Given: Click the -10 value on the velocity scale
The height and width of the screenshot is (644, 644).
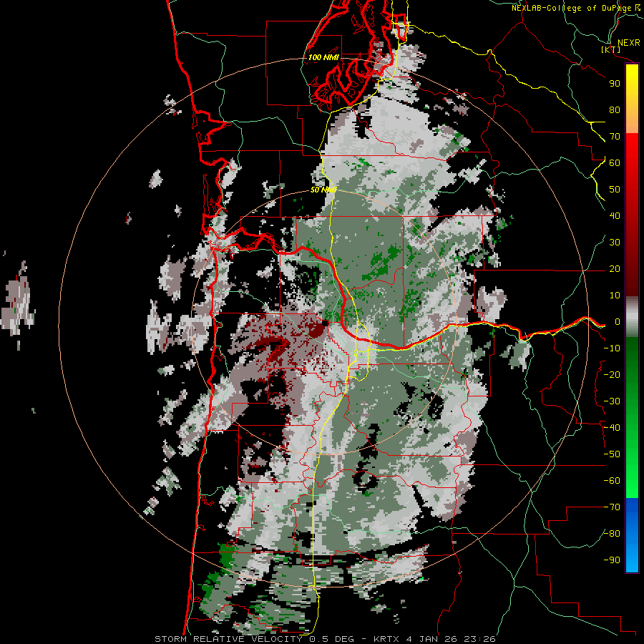Looking at the screenshot, I should (x=612, y=348).
